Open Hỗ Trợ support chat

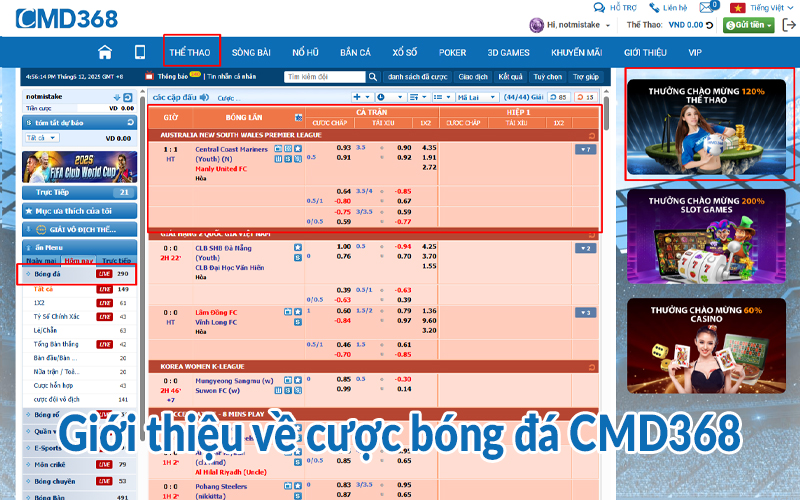tap(615, 8)
